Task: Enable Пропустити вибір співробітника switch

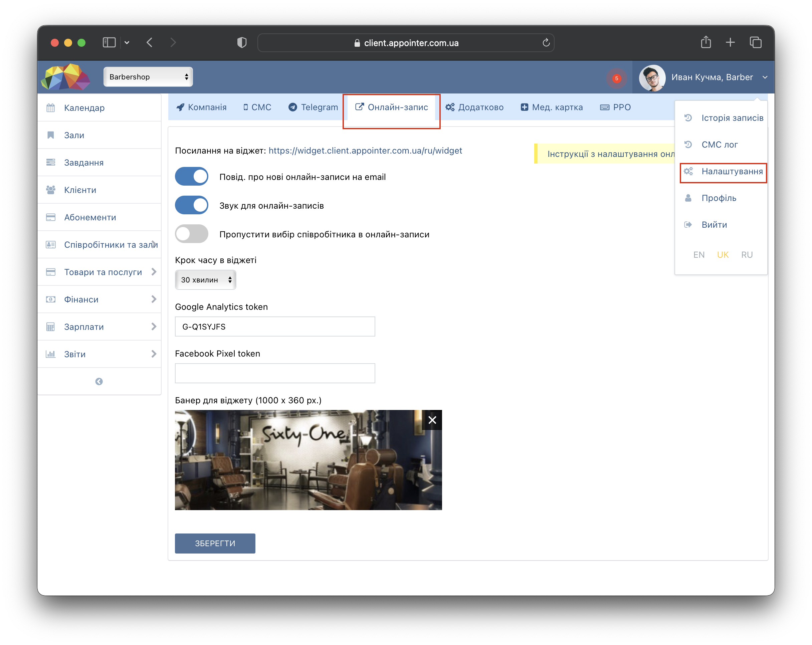Action: tap(192, 234)
